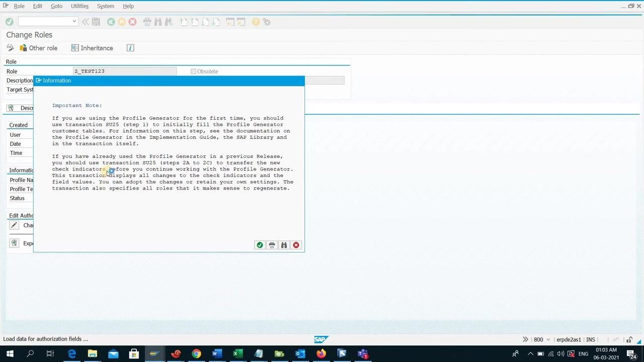Click the Find Next icon in toolbar
This screenshot has width=644, height=362.
click(169, 22)
